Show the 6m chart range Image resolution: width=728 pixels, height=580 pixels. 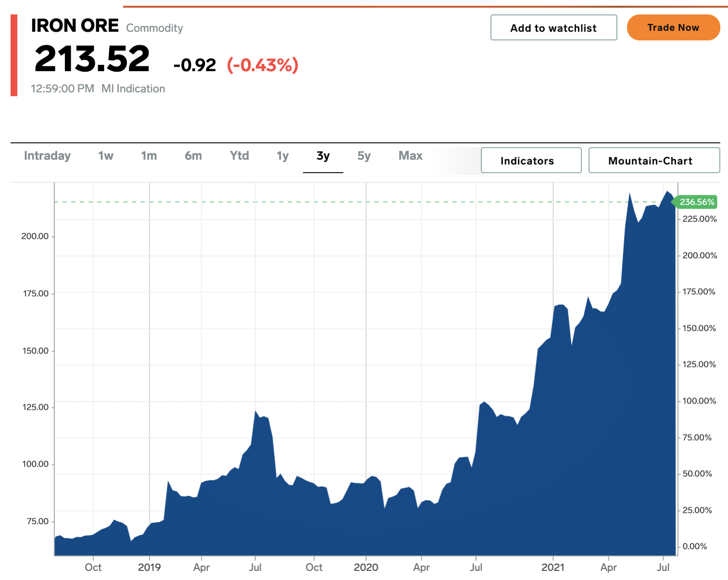(x=193, y=156)
